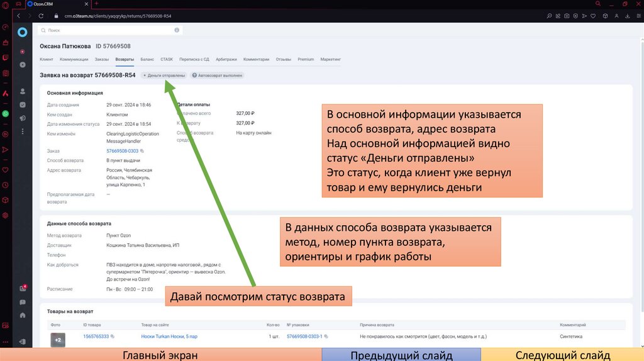The height and width of the screenshot is (361, 644).
Task: Open browser downloads icon in the toolbar
Action: pyautogui.click(x=628, y=16)
